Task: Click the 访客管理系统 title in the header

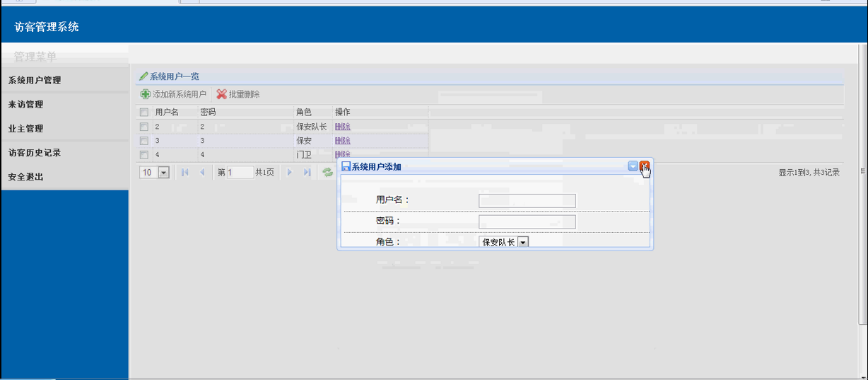Action: pos(47,27)
